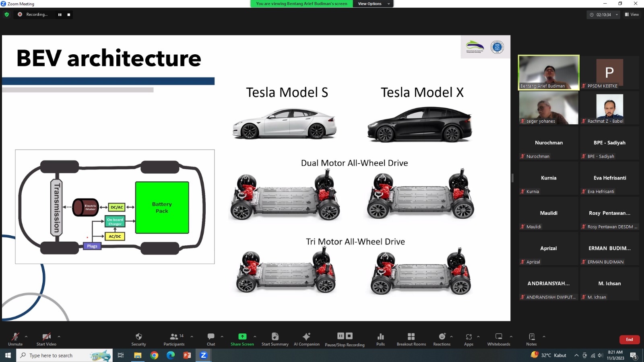
Task: Pause recording from the top-left indicator
Action: tap(60, 14)
